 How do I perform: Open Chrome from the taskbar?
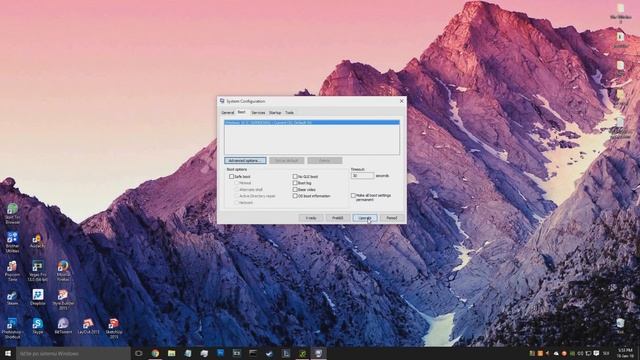tap(156, 353)
